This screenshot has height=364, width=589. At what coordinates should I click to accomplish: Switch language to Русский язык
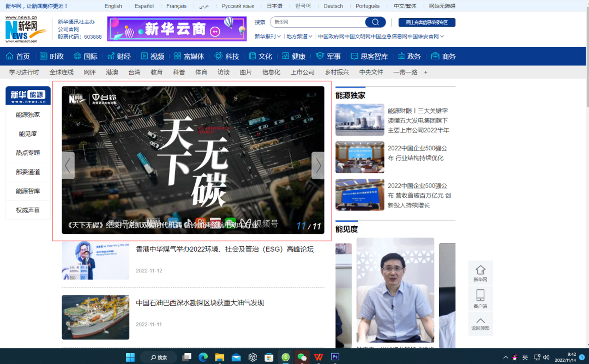coord(238,6)
